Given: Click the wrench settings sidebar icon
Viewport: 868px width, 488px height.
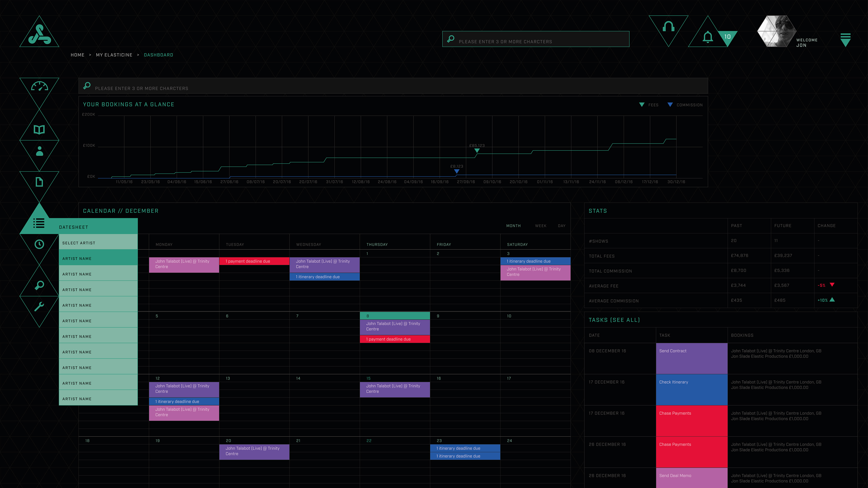Looking at the screenshot, I should click(x=39, y=306).
